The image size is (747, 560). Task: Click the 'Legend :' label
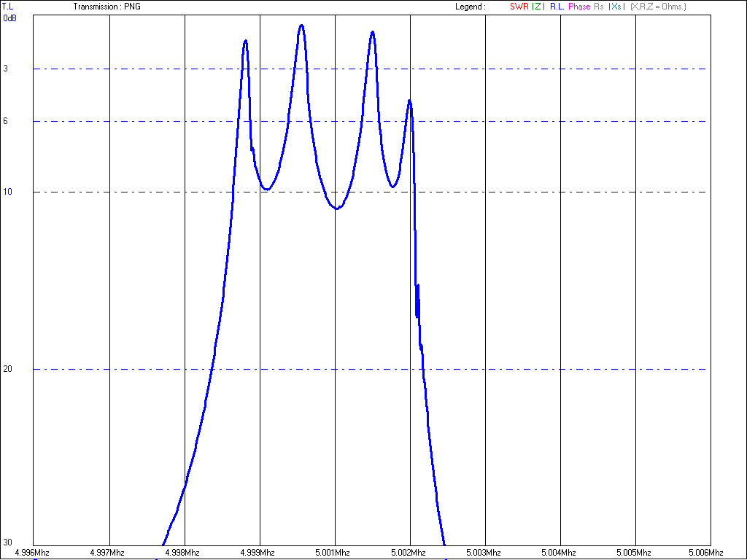click(470, 7)
